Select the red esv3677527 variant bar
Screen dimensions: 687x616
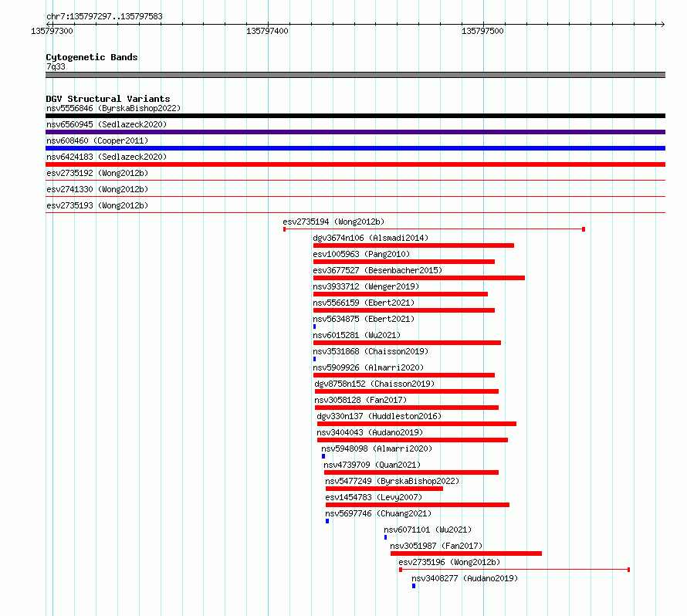419,278
